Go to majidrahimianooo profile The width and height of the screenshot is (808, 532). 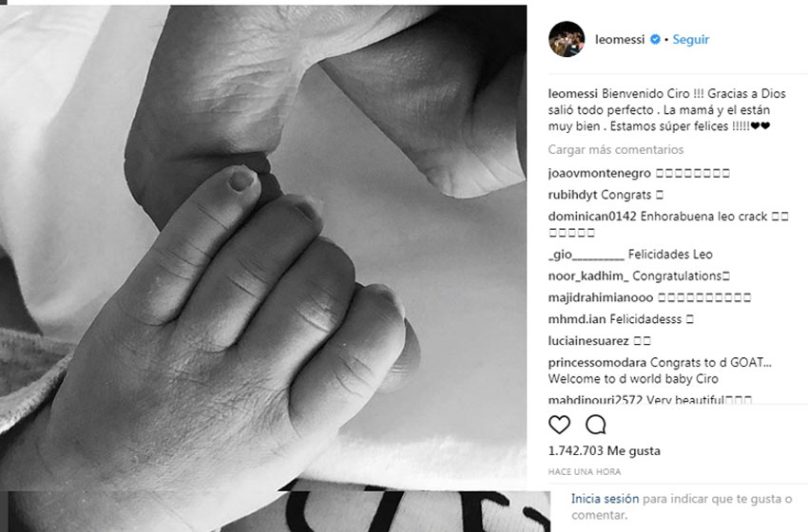(601, 297)
